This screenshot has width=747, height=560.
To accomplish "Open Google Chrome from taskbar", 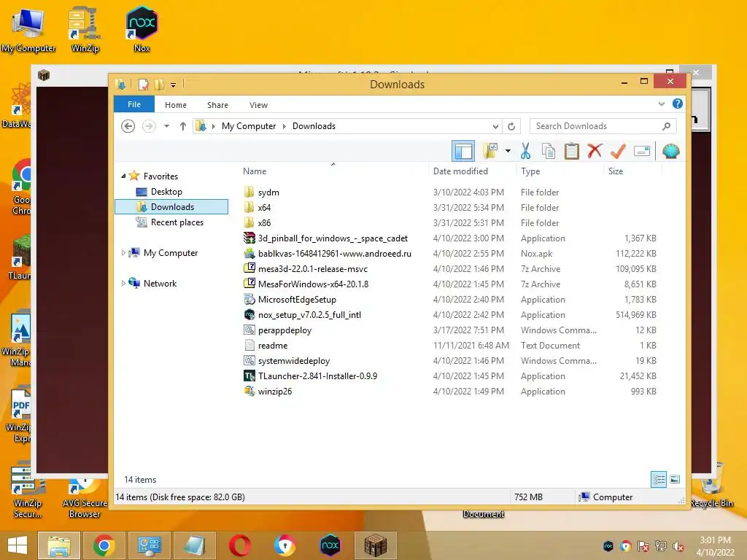I will pyautogui.click(x=104, y=545).
